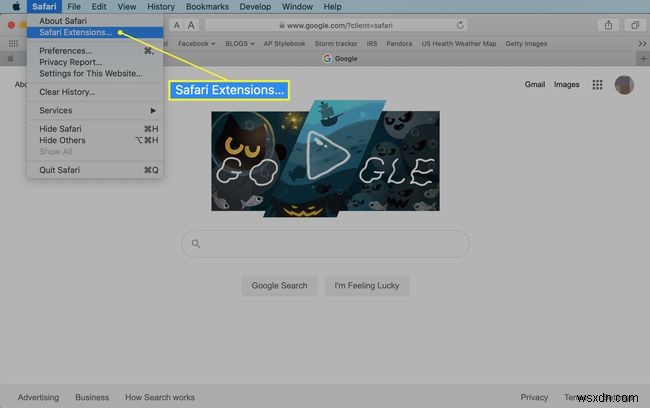Reload the page with refresh icon
Screen dimensions: 650x408
[x=460, y=25]
